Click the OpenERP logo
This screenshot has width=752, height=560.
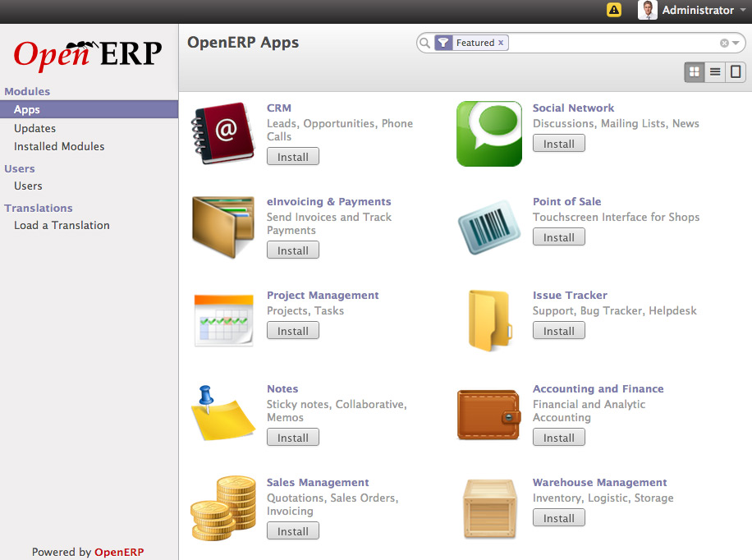point(88,55)
